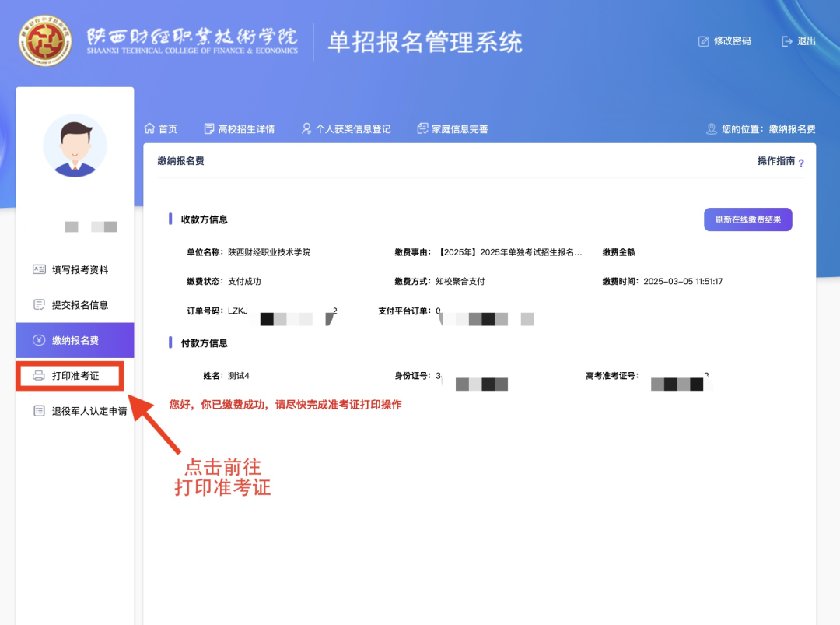The image size is (840, 625).
Task: Open the 操作指南 guide link
Action: [776, 161]
